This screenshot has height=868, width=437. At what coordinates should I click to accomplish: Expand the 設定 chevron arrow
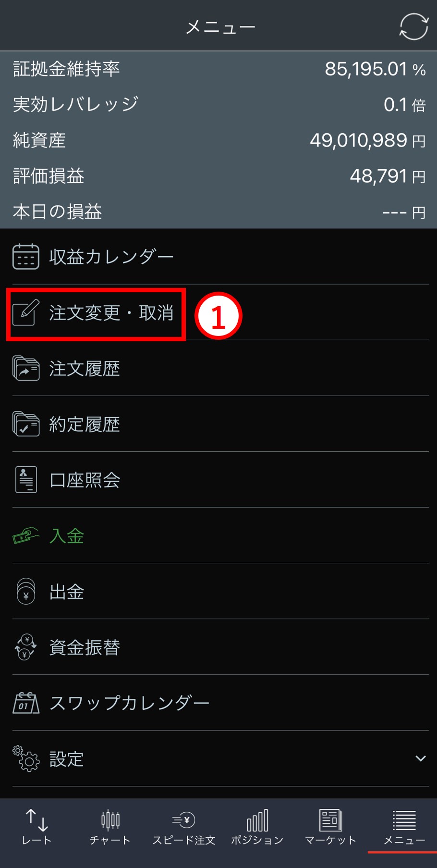(420, 758)
